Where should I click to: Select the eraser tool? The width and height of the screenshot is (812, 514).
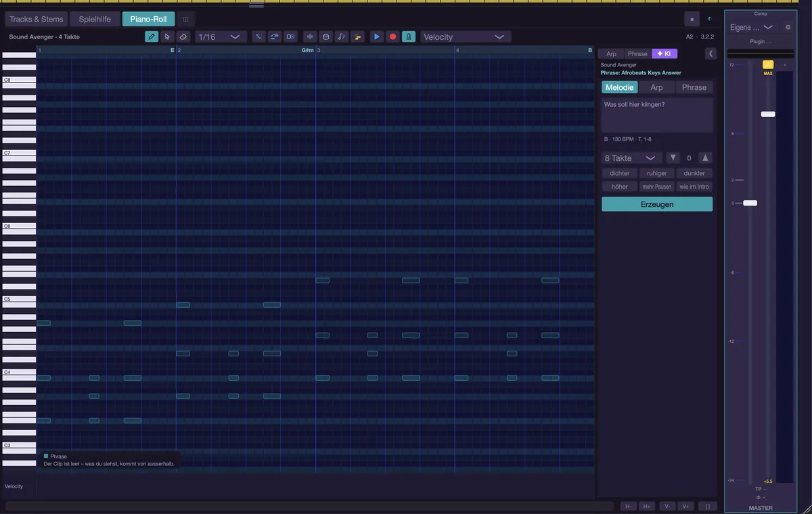[183, 37]
